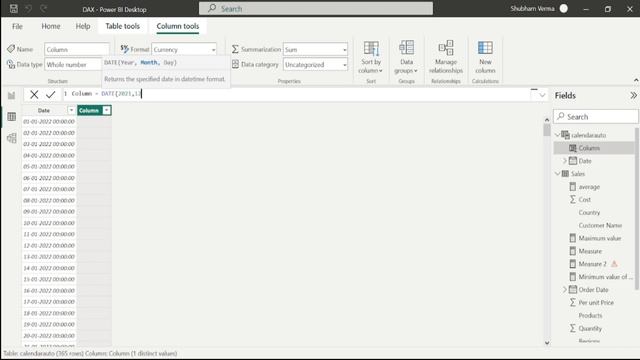The image size is (640, 360).
Task: Select the average measure in Sales
Action: pyautogui.click(x=589, y=187)
